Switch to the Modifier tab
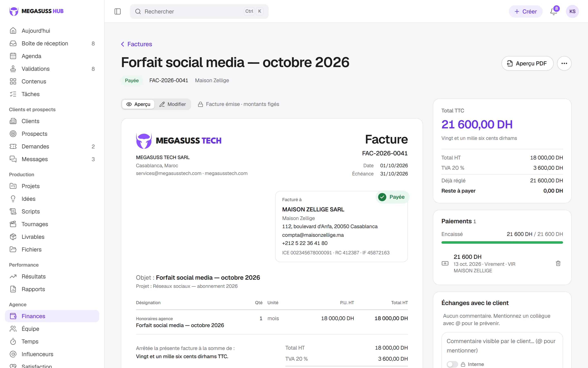Viewport: 588px width, 368px height. (173, 104)
